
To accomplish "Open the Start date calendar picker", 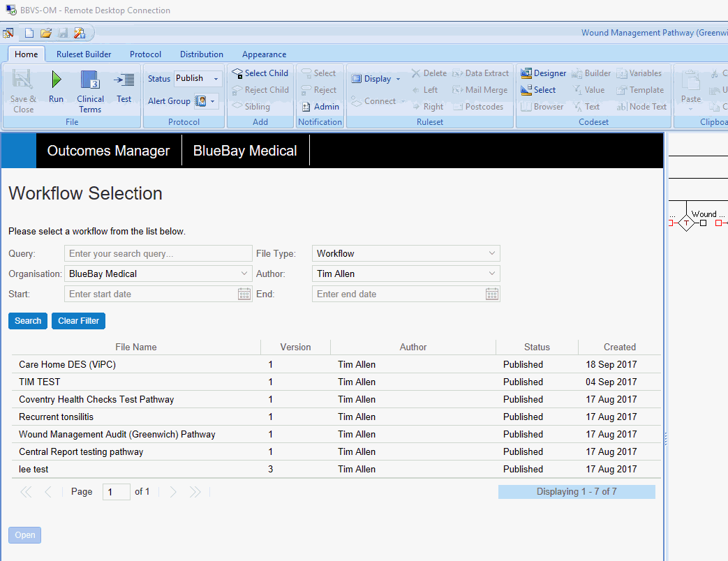I will (244, 294).
